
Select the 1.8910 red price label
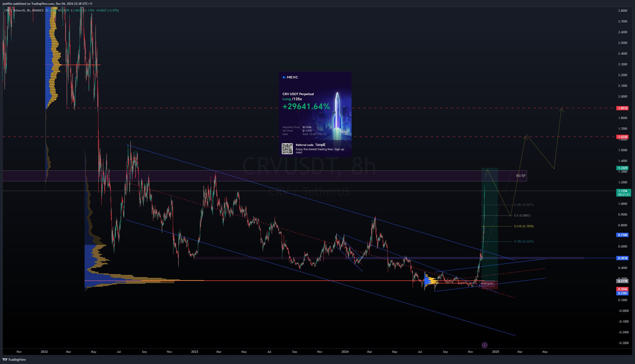click(623, 108)
